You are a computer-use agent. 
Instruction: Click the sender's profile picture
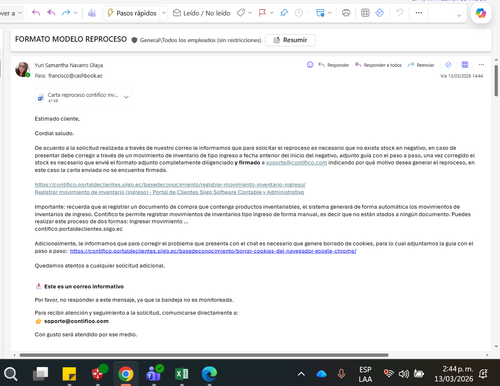coord(22,69)
